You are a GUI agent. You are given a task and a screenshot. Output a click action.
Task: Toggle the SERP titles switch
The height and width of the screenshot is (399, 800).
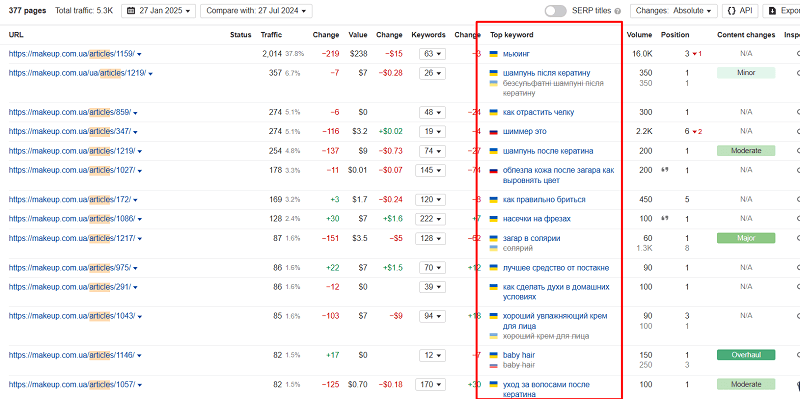(x=555, y=11)
